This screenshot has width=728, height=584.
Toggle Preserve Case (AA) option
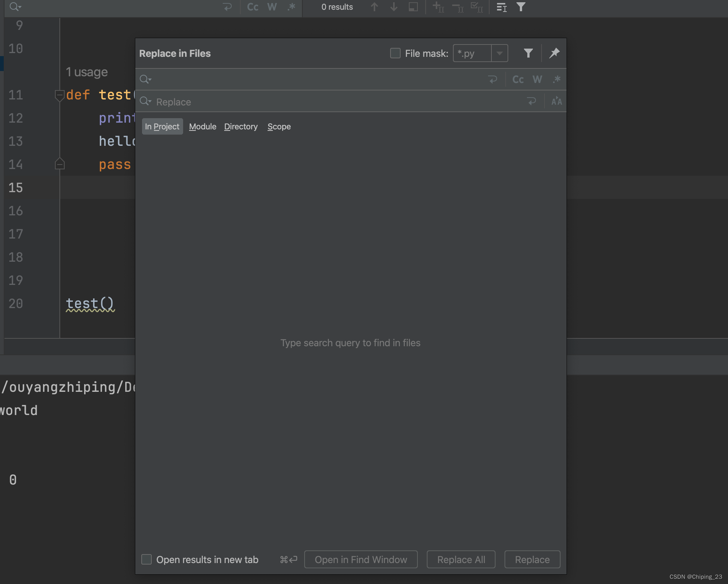pyautogui.click(x=556, y=101)
